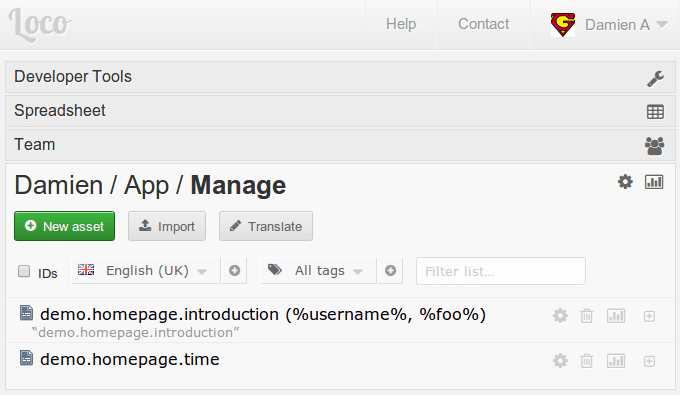Click the spreadsheet grid icon

pos(655,112)
